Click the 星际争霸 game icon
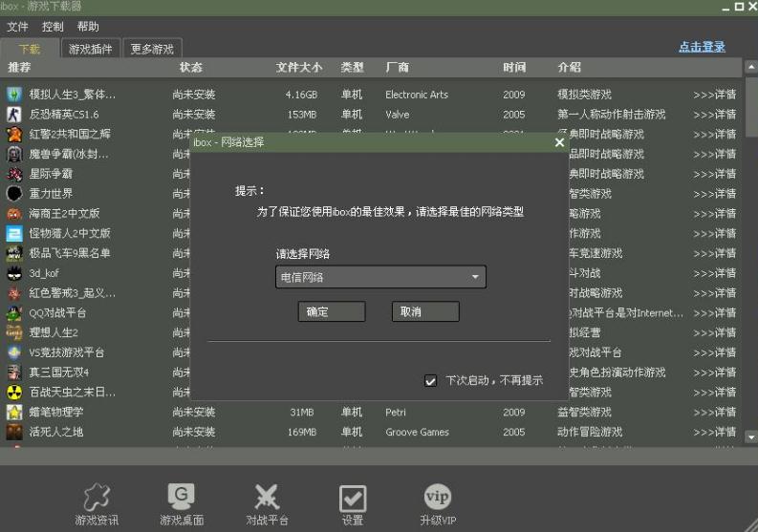758x532 pixels. coord(14,174)
